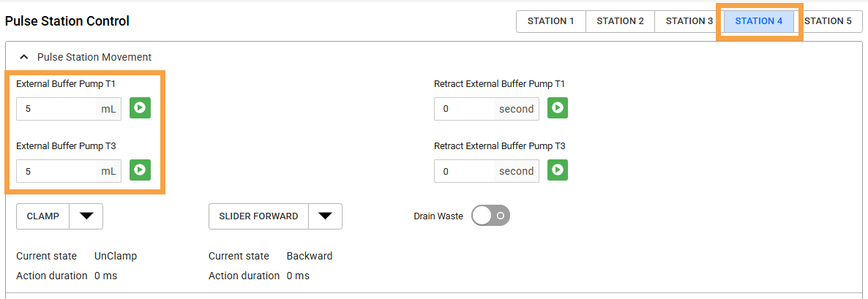Toggle the Drain Waste switch
Viewport: 868px width, 299px height.
(x=490, y=216)
